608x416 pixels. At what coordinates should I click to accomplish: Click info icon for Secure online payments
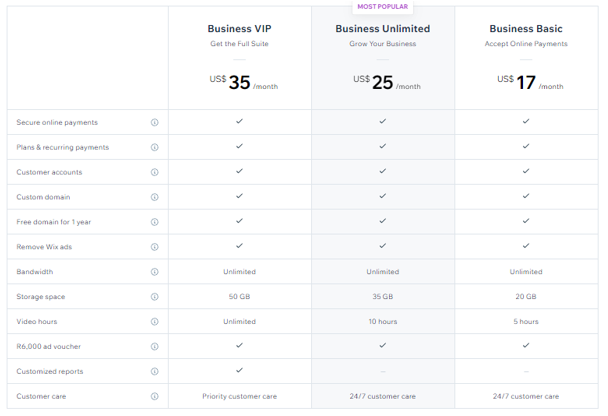tap(154, 123)
